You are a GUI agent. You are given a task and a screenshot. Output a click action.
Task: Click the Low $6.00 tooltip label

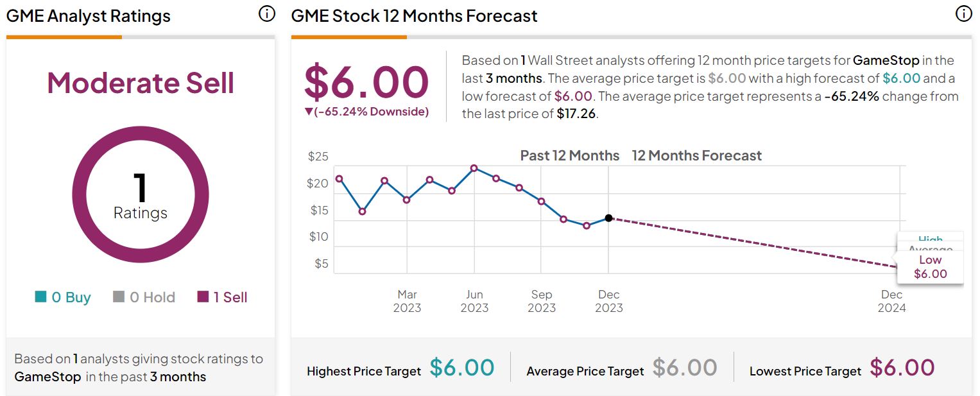click(x=930, y=266)
